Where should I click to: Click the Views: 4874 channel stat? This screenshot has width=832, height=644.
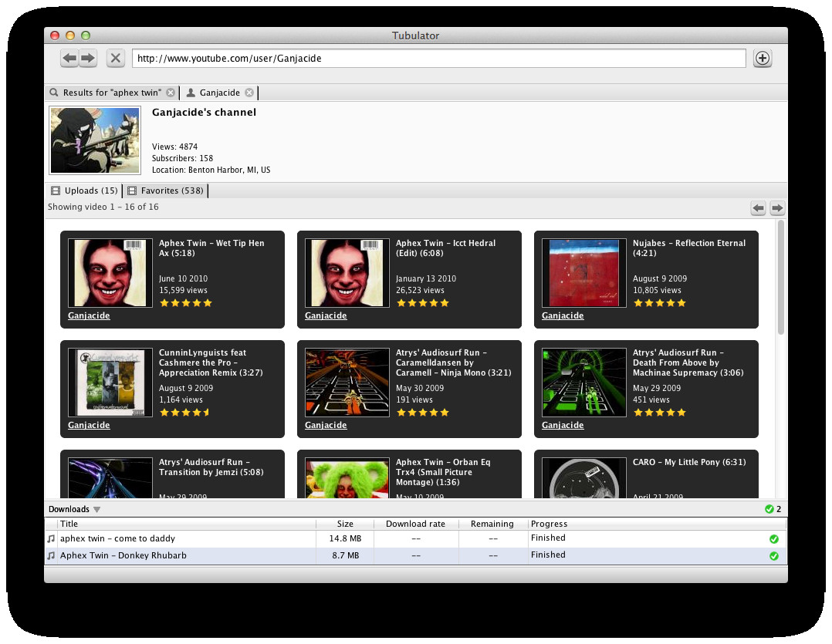(174, 147)
